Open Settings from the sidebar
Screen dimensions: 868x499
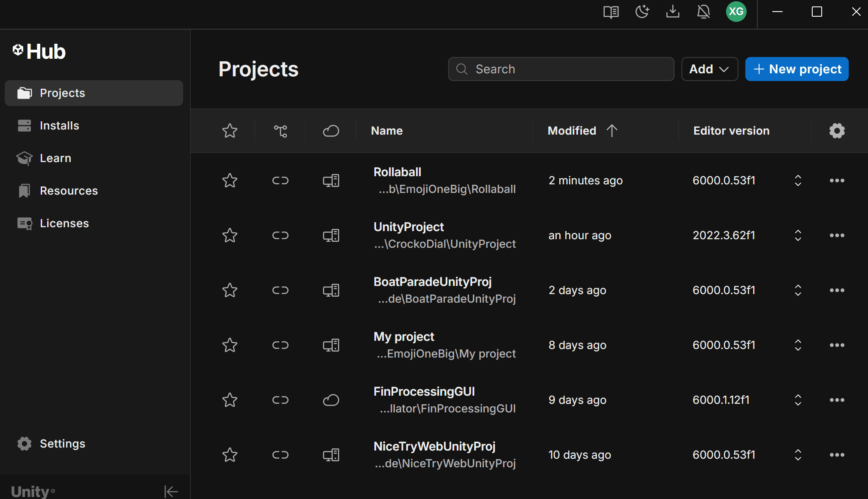tap(62, 444)
